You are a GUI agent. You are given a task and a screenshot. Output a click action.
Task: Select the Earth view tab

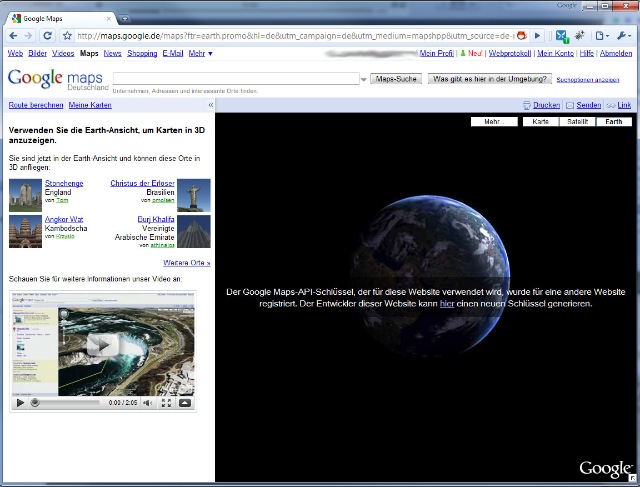point(613,122)
